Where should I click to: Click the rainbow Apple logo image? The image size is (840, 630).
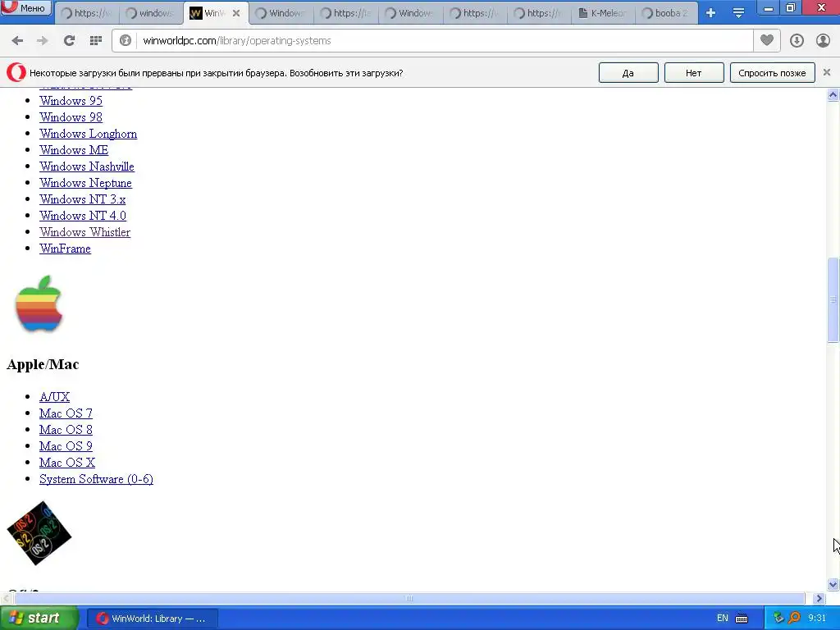pos(39,304)
